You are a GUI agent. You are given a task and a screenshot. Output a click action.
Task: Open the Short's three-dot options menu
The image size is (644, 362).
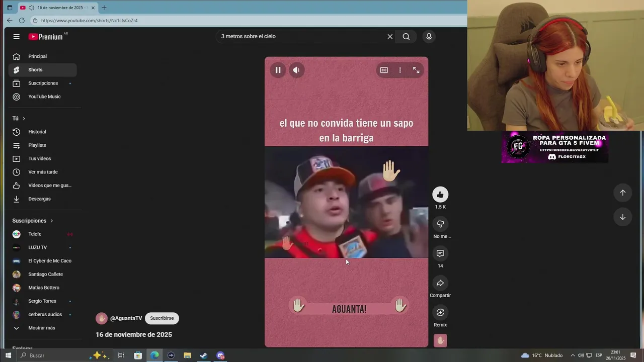(x=400, y=70)
